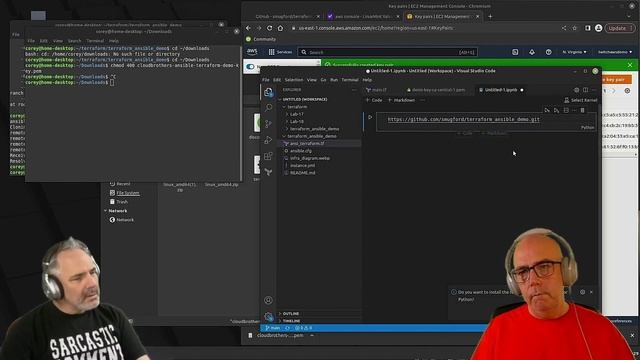Viewport: 640px width, 360px height.
Task: Add a Code cell from notebook toolbar
Action: click(374, 100)
